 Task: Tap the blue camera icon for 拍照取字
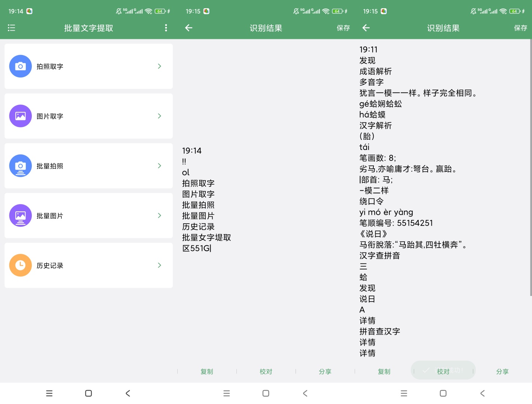[21, 66]
